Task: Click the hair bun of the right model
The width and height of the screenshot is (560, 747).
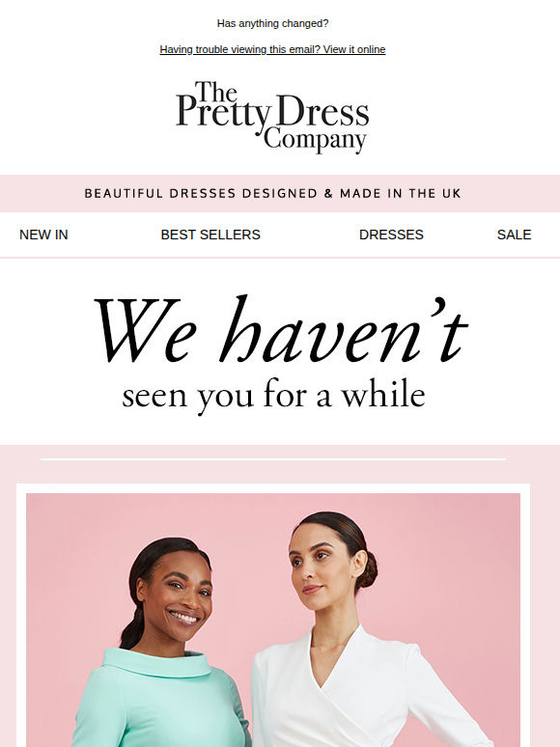Action: (367, 569)
